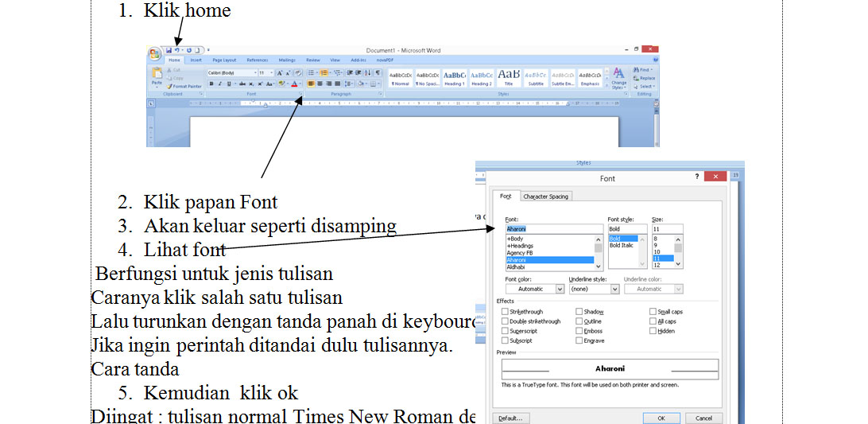The image size is (868, 424).
Task: Open References ribbon tab
Action: pyautogui.click(x=258, y=60)
